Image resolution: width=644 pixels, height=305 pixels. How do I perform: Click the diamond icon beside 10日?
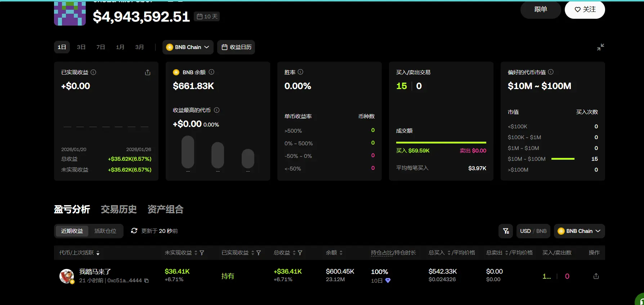388,280
